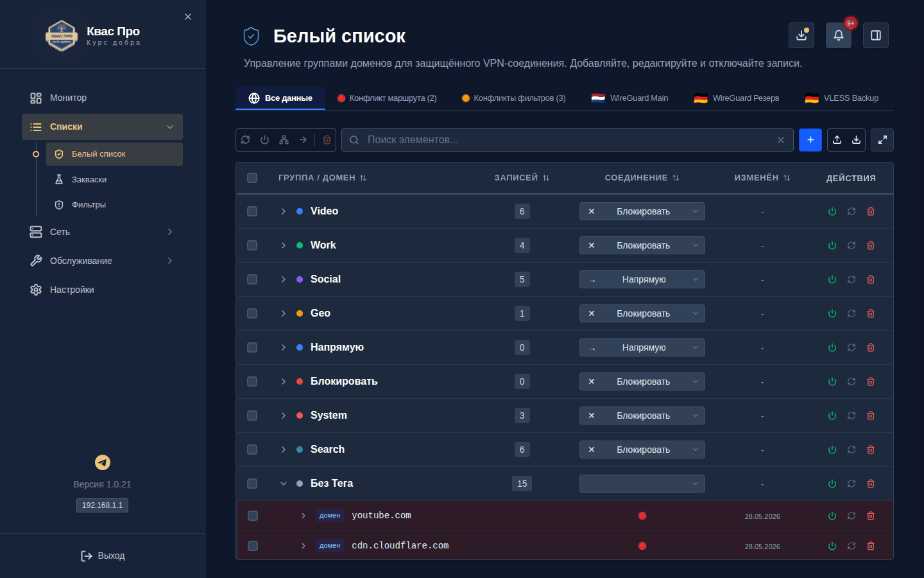The image size is (924, 578).
Task: Toggle power for the Work group
Action: pyautogui.click(x=832, y=245)
